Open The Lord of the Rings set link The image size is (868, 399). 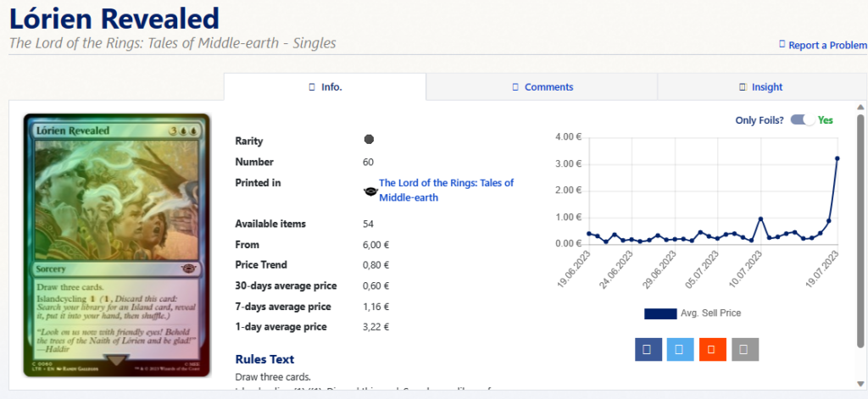click(x=446, y=190)
